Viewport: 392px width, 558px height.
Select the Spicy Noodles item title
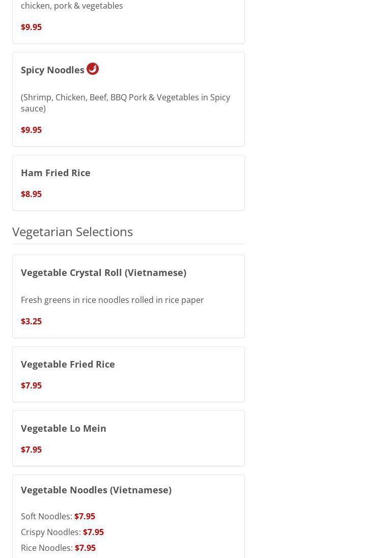(52, 70)
